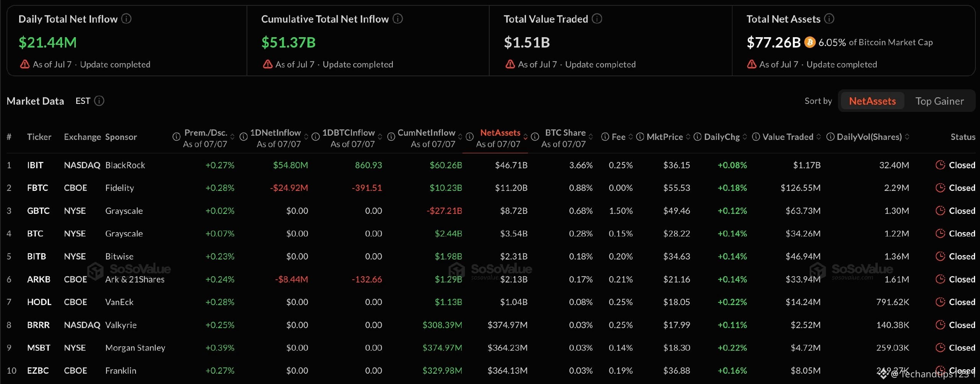Click warning icon under Daily Total Net Inflow
980x384 pixels.
click(25, 64)
